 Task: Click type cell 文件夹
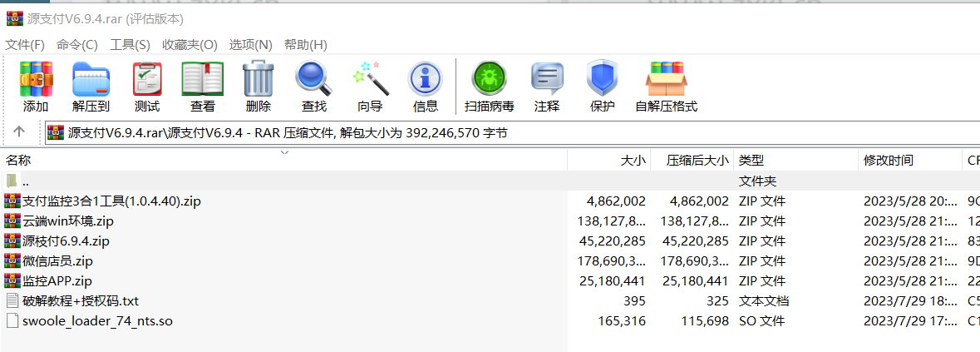(x=757, y=181)
